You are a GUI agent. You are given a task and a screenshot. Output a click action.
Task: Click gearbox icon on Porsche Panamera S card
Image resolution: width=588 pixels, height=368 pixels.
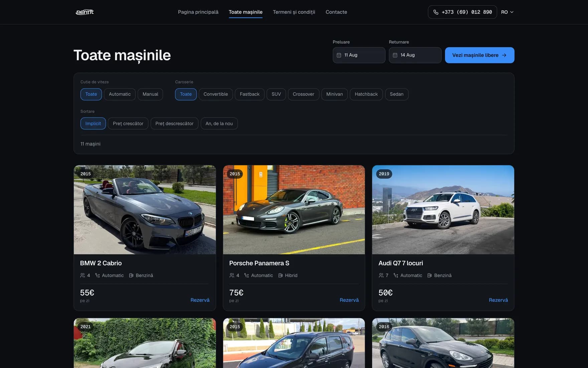click(x=247, y=275)
